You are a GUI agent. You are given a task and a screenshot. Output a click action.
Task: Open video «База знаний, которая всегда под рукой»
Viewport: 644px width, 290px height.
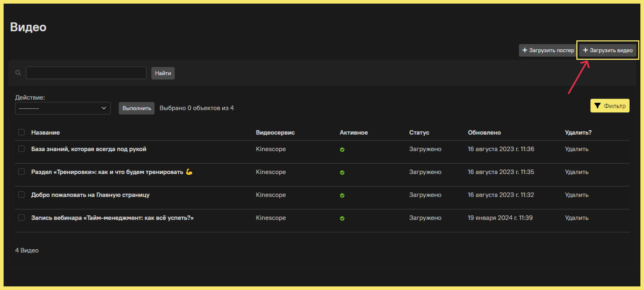[89, 149]
